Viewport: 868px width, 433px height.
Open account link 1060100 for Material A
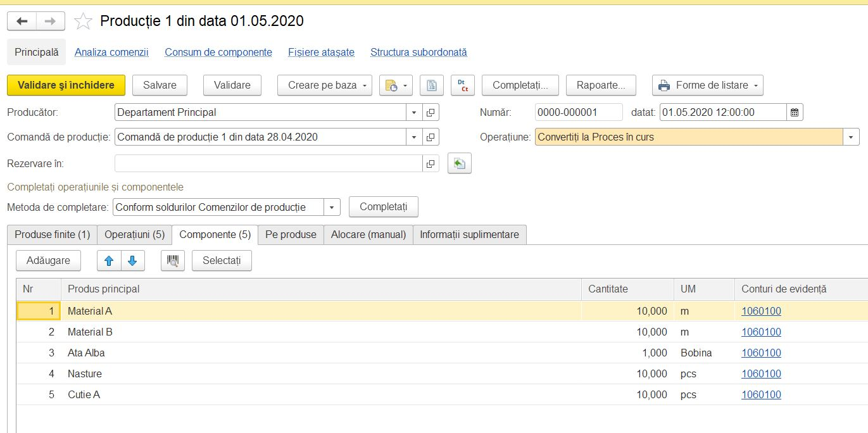761,311
